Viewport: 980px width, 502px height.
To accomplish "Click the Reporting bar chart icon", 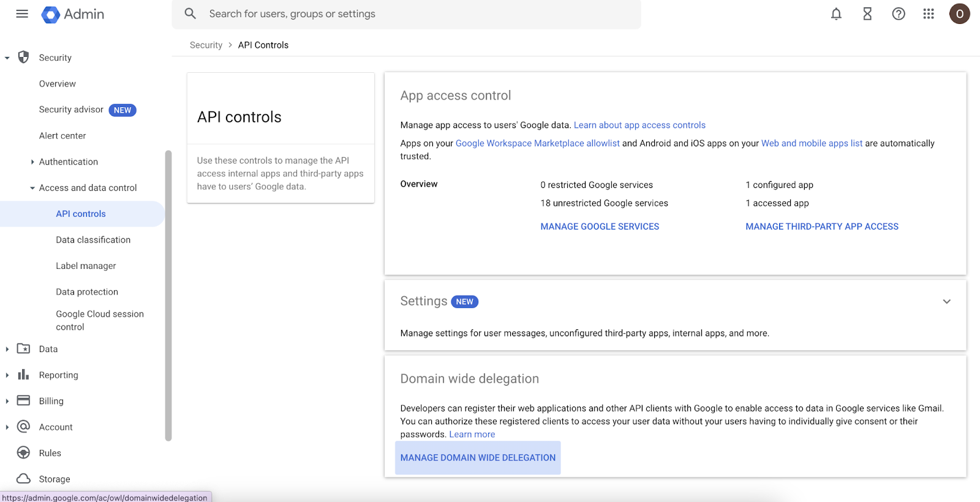I will 24,374.
